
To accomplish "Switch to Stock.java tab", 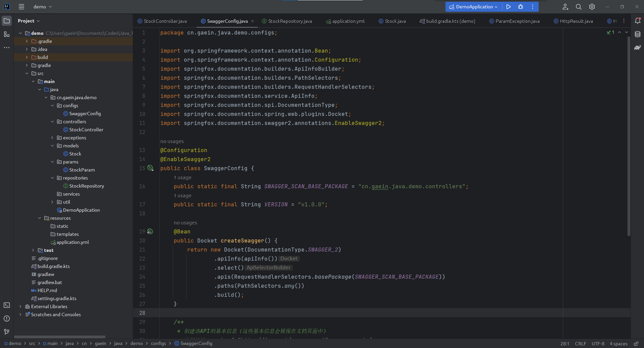I will pyautogui.click(x=392, y=21).
